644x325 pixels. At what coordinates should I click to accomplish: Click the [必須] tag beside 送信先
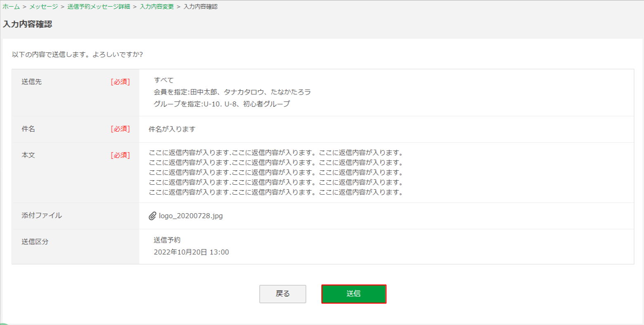(120, 82)
